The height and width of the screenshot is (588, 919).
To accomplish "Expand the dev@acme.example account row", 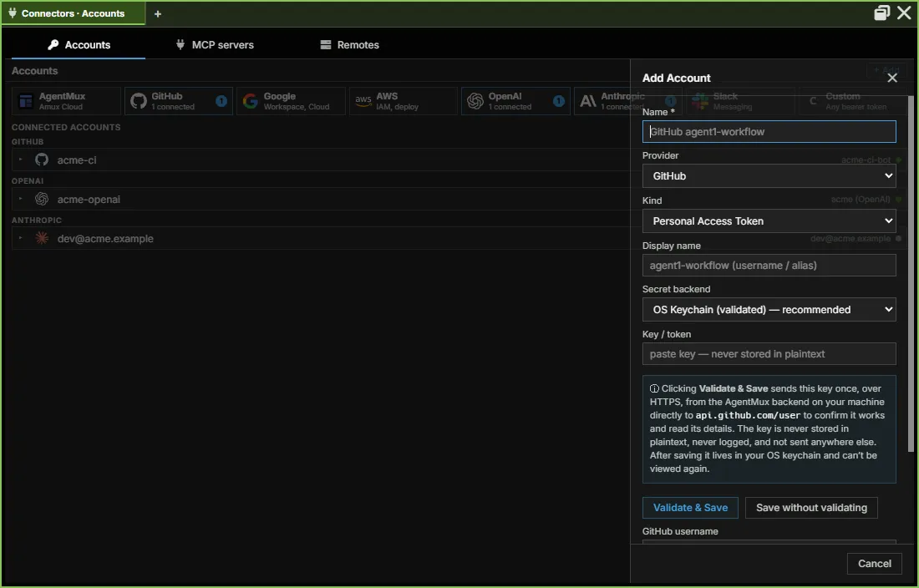I will click(21, 238).
